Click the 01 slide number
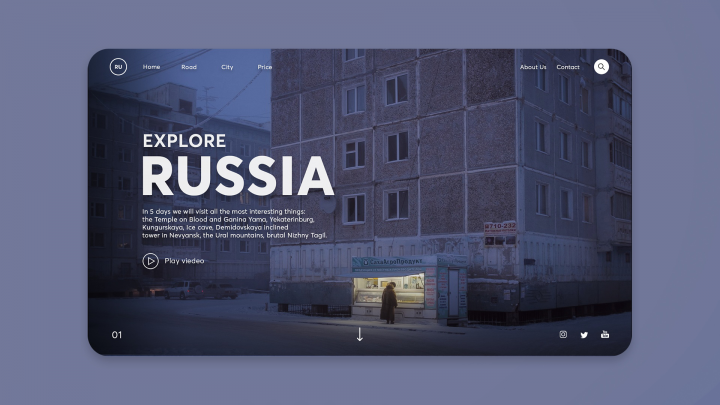Viewport: 720px width, 405px height. pos(117,335)
